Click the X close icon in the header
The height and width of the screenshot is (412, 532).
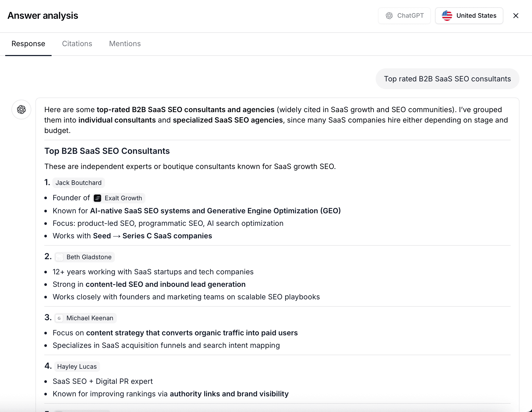coord(516,16)
